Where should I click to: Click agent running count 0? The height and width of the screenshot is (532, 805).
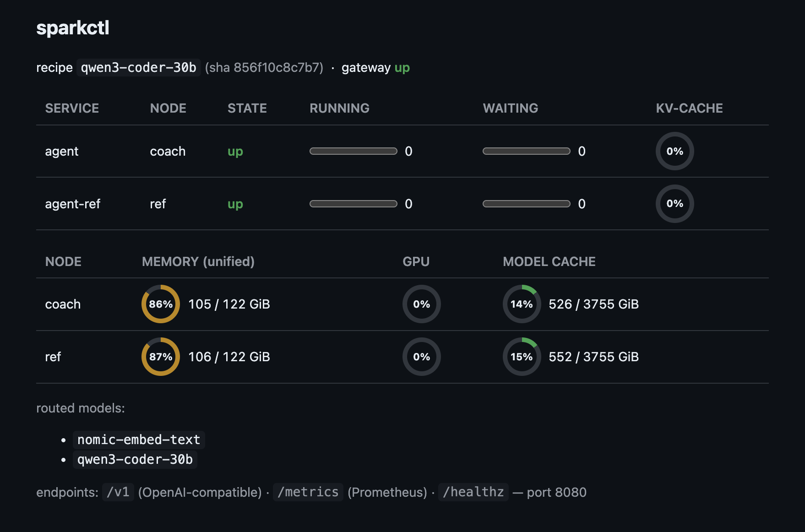pyautogui.click(x=408, y=152)
